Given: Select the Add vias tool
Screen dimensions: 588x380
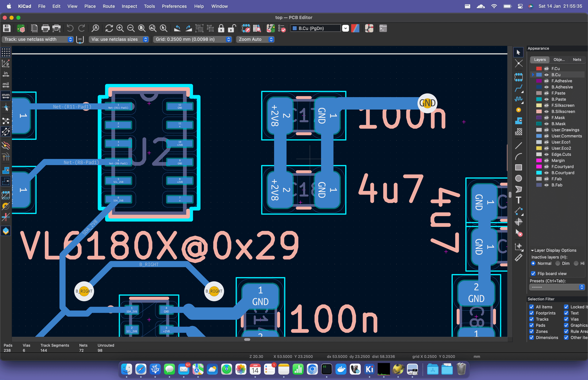Looking at the screenshot, I should [x=518, y=110].
